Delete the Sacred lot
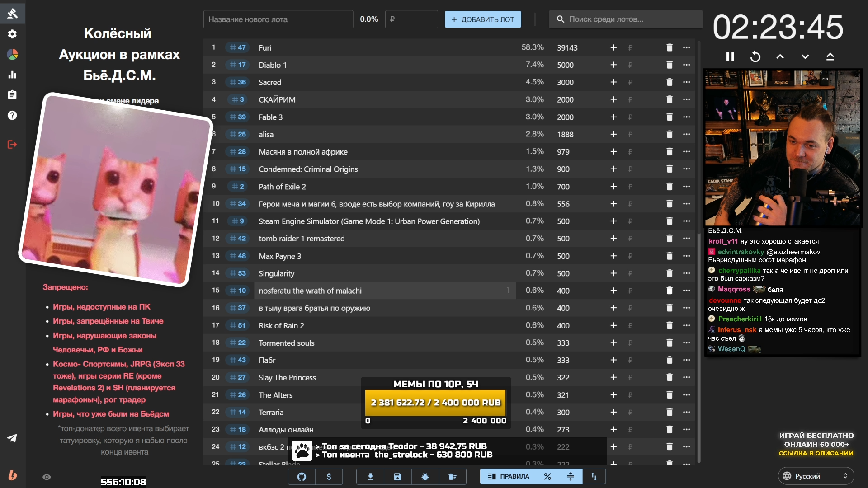 click(x=670, y=82)
